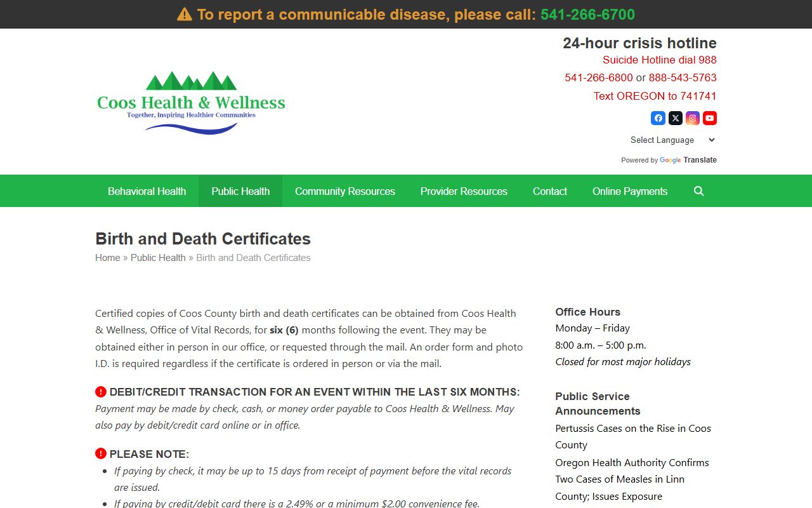Click the red alert icon beside DEBIT/CREDIT TRANSACTION
The height and width of the screenshot is (508, 812).
(x=101, y=392)
